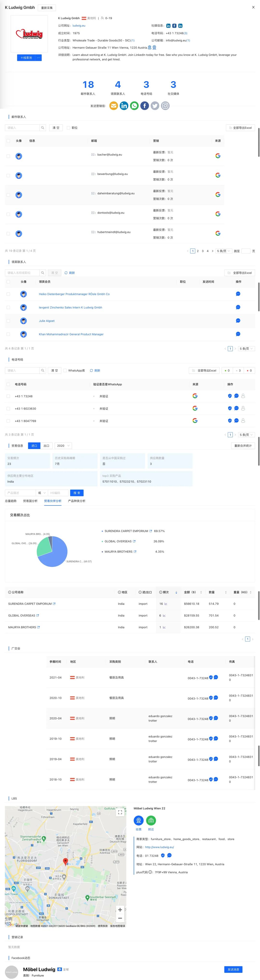Click the grey Twitter marketing icon

tap(155, 106)
